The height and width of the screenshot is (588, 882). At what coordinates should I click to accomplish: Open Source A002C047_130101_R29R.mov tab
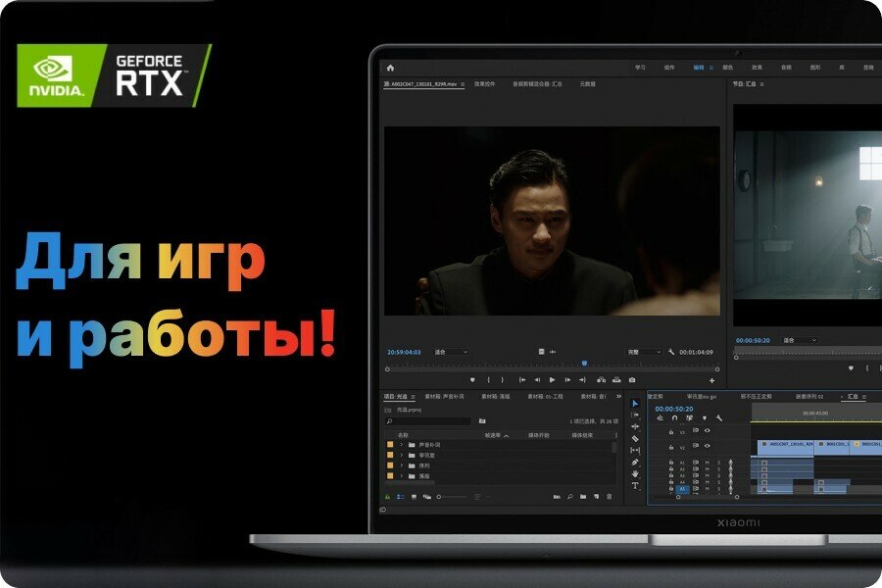pos(424,84)
